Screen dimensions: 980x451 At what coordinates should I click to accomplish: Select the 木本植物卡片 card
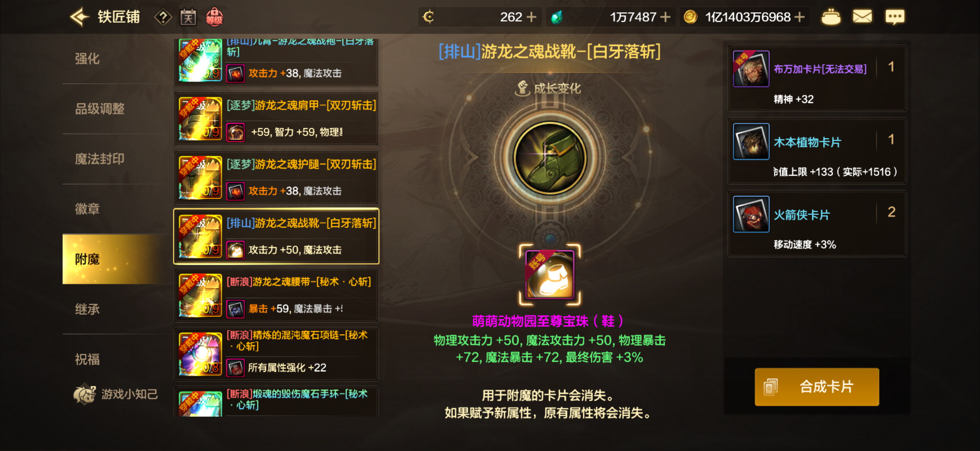click(817, 151)
